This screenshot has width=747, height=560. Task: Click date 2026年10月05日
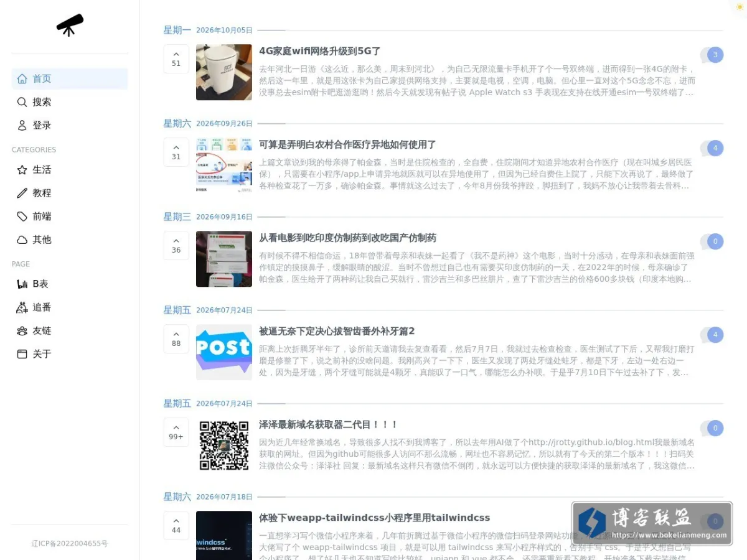tap(224, 30)
